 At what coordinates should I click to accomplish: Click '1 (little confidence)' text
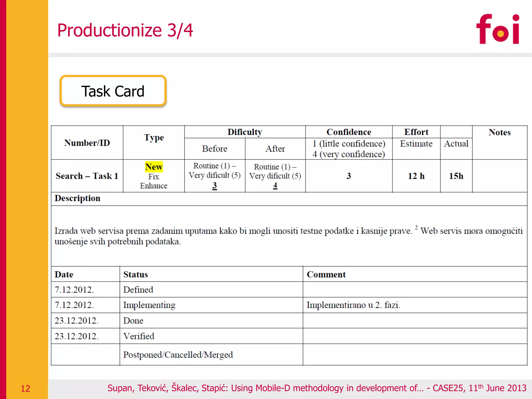coord(349,143)
